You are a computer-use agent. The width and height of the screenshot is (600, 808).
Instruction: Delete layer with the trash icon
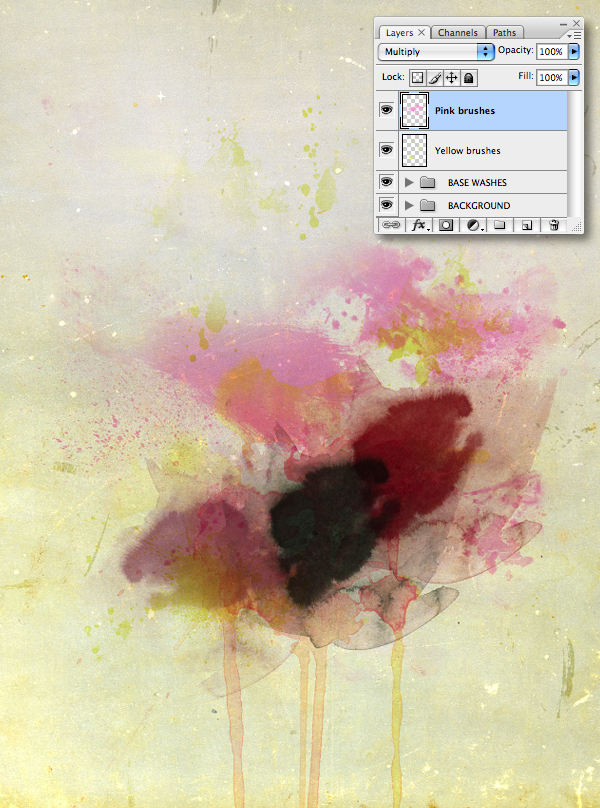pyautogui.click(x=554, y=225)
